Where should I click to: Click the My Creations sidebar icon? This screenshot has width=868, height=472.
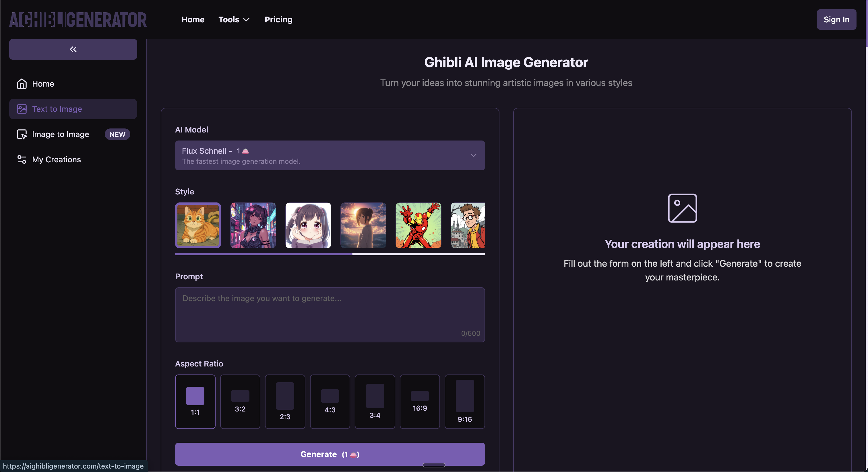22,159
